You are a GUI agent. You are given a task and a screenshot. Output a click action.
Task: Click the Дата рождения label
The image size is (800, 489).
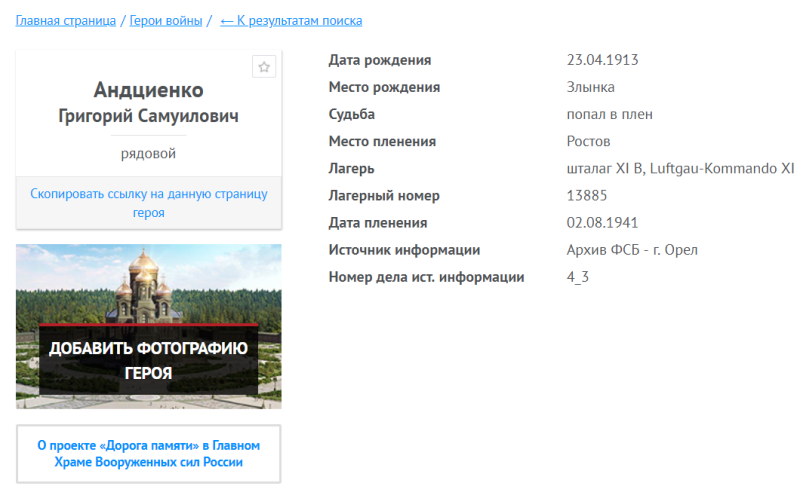[x=380, y=60]
